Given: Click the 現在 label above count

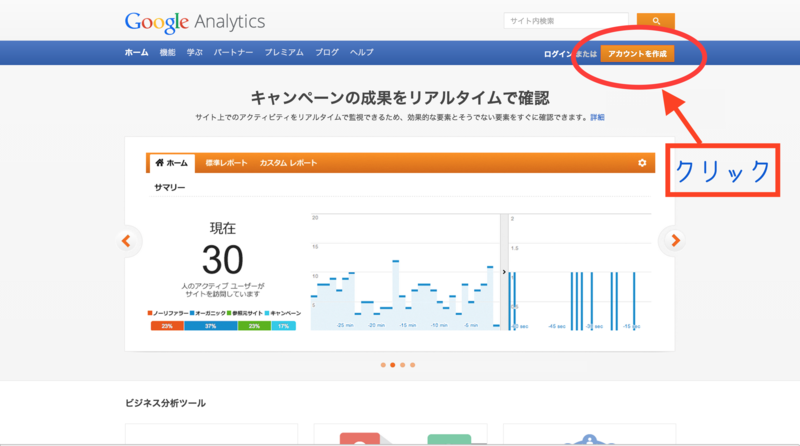Looking at the screenshot, I should (222, 228).
